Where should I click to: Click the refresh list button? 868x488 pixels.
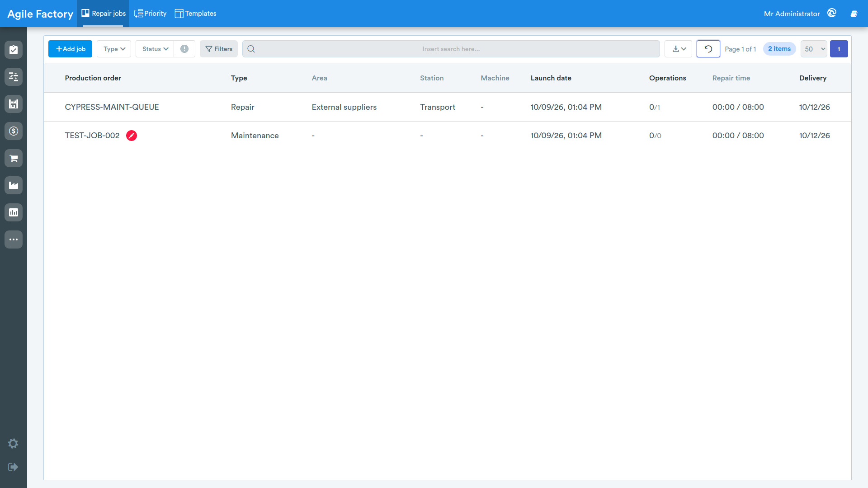click(x=708, y=49)
